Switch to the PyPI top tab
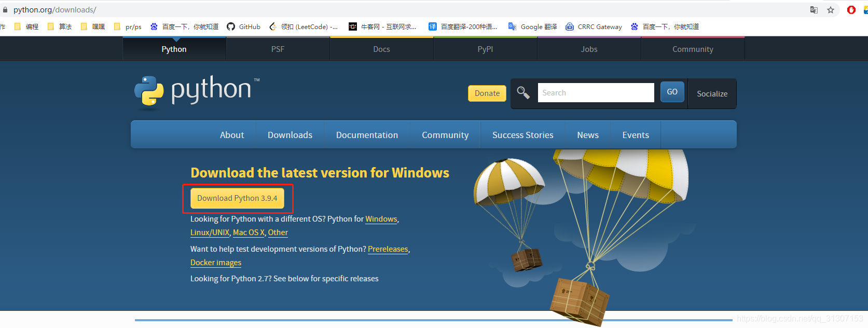 click(486, 49)
